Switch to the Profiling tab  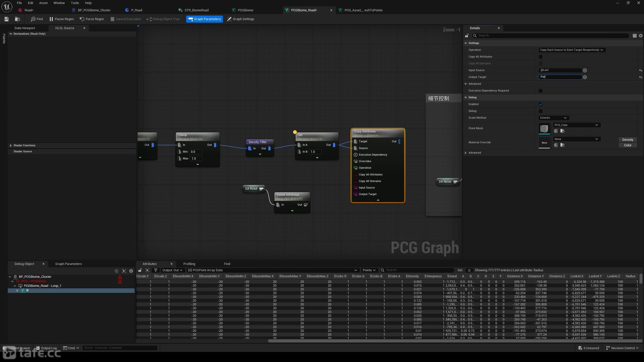tap(189, 264)
